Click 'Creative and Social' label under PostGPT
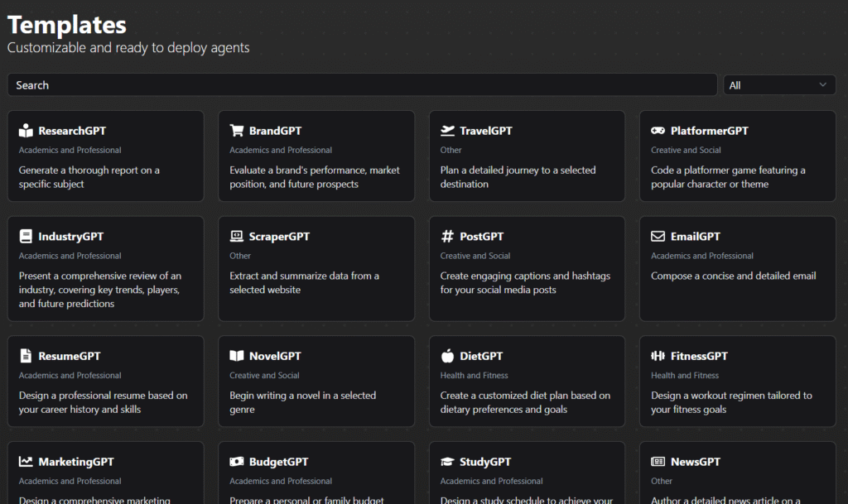Image resolution: width=848 pixels, height=504 pixels. point(475,256)
